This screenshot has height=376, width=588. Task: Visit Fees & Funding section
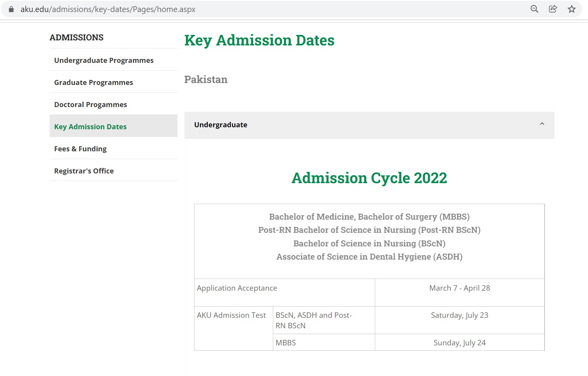[80, 149]
